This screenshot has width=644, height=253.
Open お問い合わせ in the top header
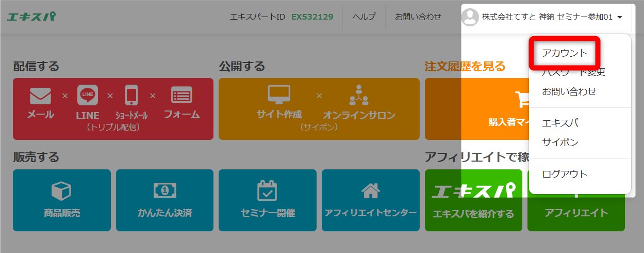(x=418, y=17)
